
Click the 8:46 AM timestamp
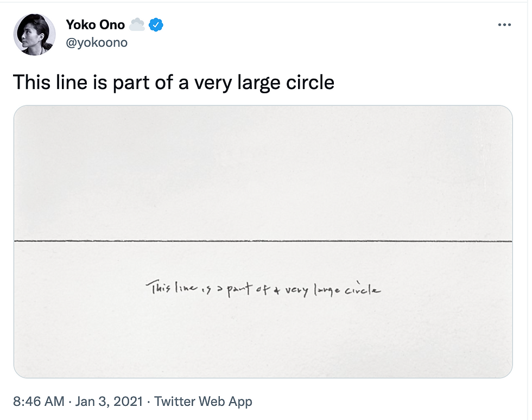click(39, 402)
